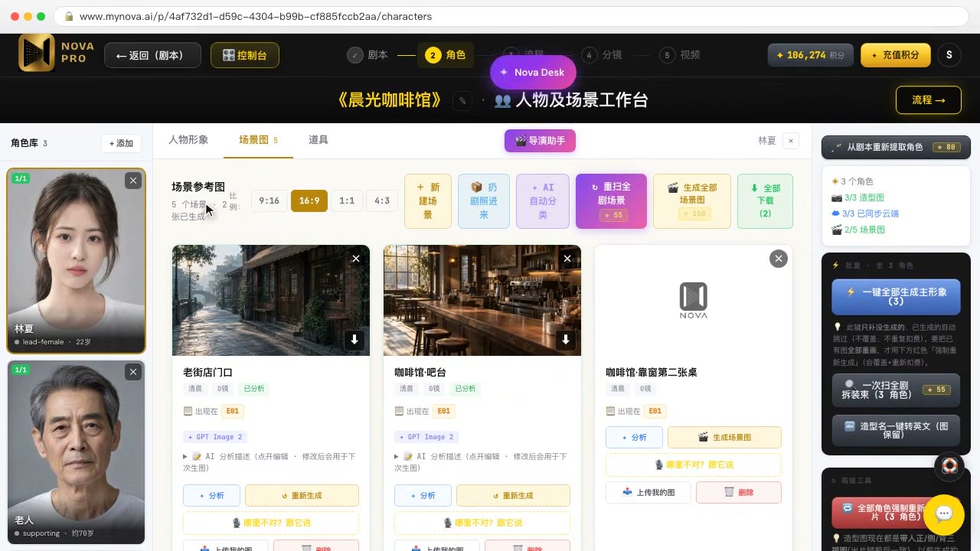
Task: Click 重扫全剧场景 button
Action: tap(611, 201)
